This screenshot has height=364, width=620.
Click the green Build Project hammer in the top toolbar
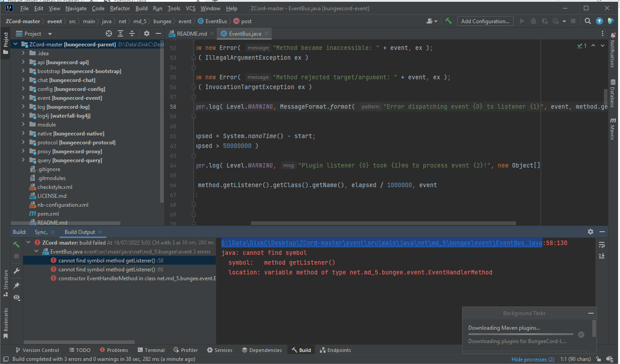pyautogui.click(x=449, y=21)
